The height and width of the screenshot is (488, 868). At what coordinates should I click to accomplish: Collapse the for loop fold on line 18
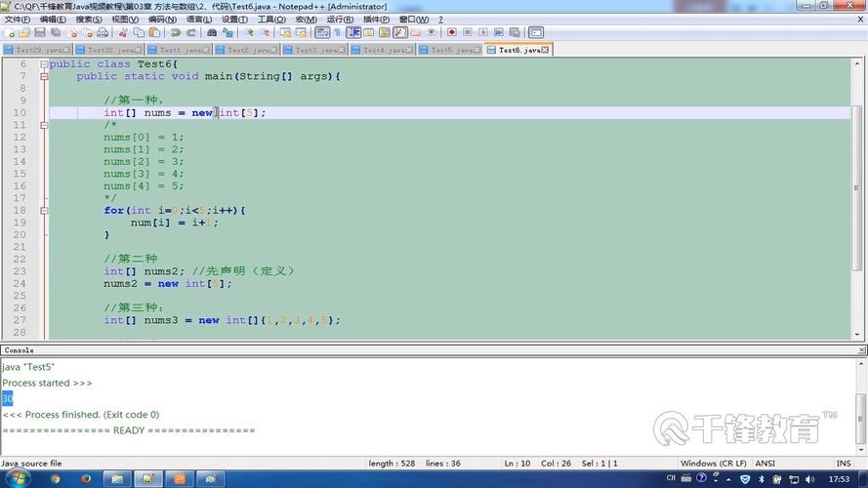tap(43, 211)
